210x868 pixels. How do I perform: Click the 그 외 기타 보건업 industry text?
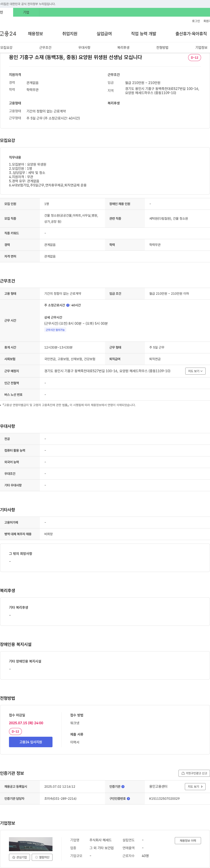point(101,848)
